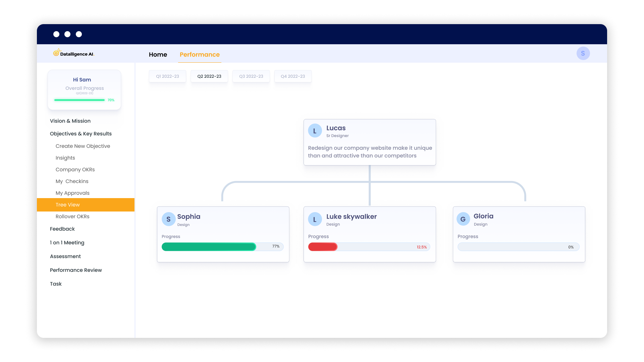Switch to the Home tab
Image resolution: width=644 pixels, height=362 pixels.
pyautogui.click(x=158, y=55)
